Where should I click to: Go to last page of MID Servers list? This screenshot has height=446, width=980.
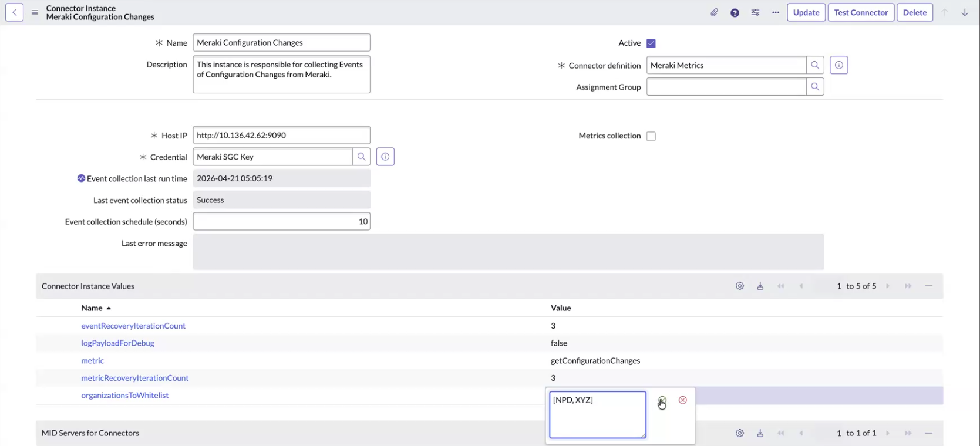[x=908, y=433]
